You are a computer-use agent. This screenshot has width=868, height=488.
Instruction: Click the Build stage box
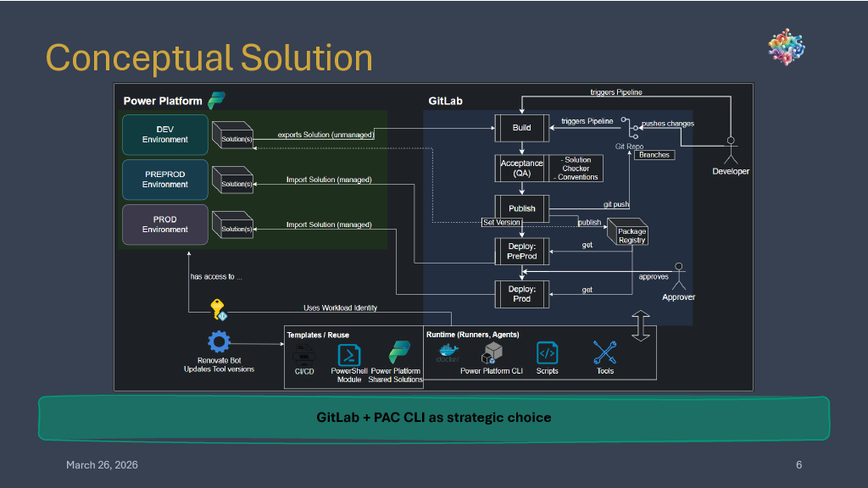tap(522, 128)
